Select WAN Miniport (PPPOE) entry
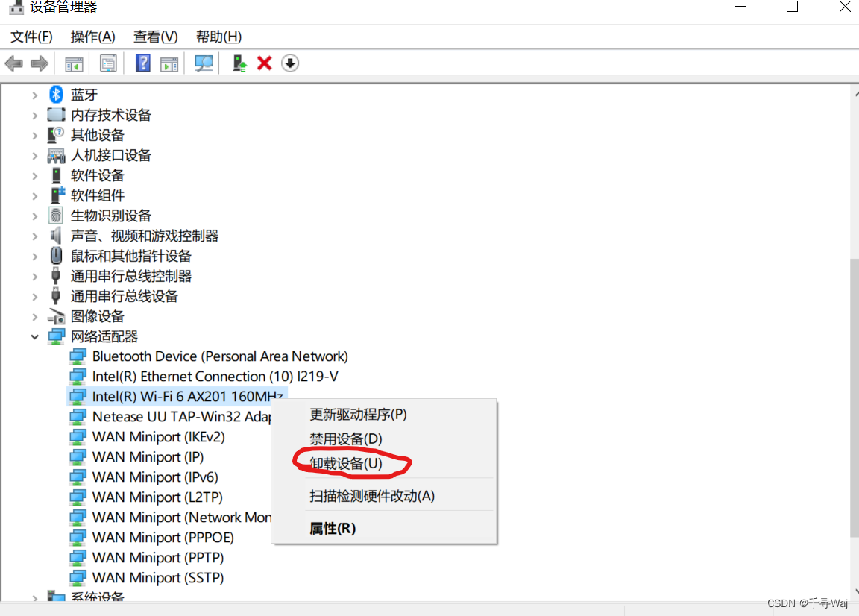859x616 pixels. click(163, 538)
